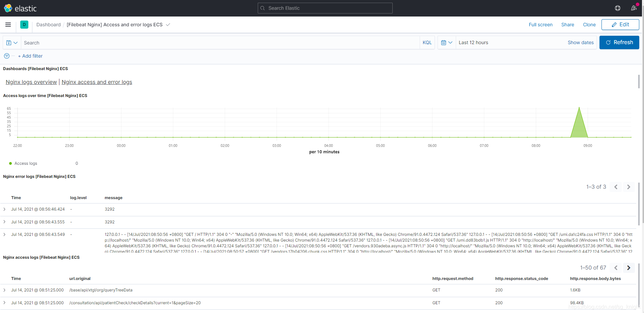Click the dashboard title saved checkmark

coord(168,25)
